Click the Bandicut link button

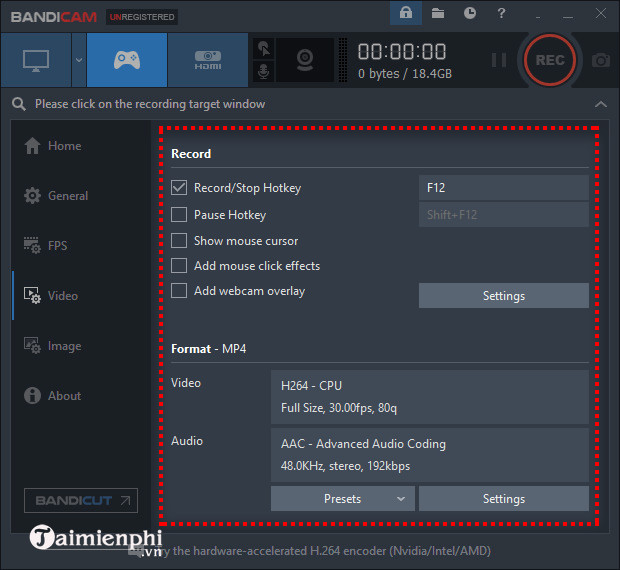(x=81, y=500)
